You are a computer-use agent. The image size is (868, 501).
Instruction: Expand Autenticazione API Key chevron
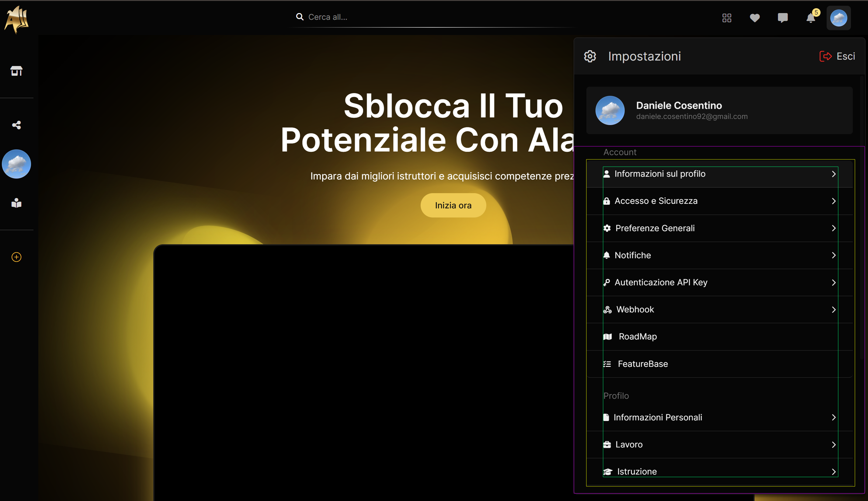(x=834, y=283)
